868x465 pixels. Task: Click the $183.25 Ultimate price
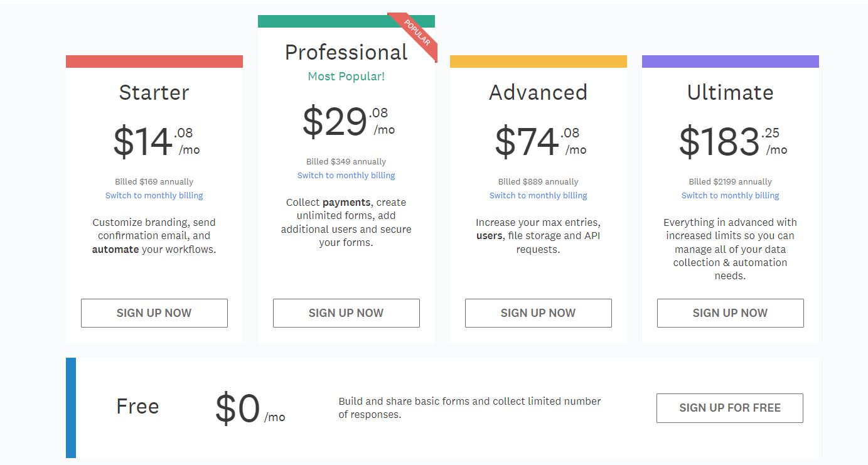(x=733, y=142)
